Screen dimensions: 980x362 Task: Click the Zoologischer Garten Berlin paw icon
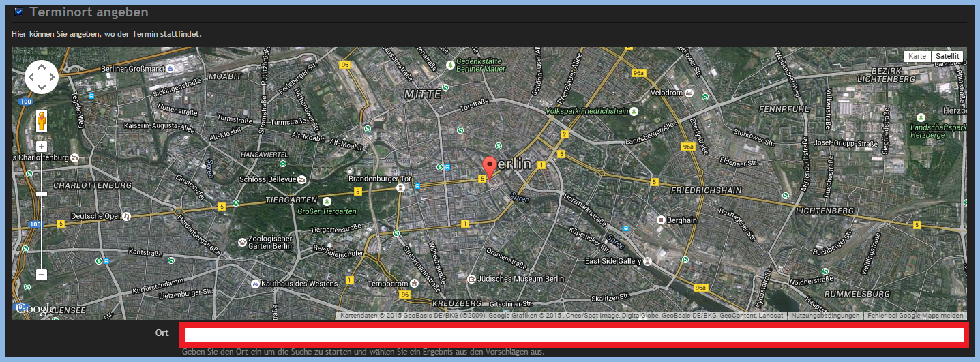tap(242, 241)
